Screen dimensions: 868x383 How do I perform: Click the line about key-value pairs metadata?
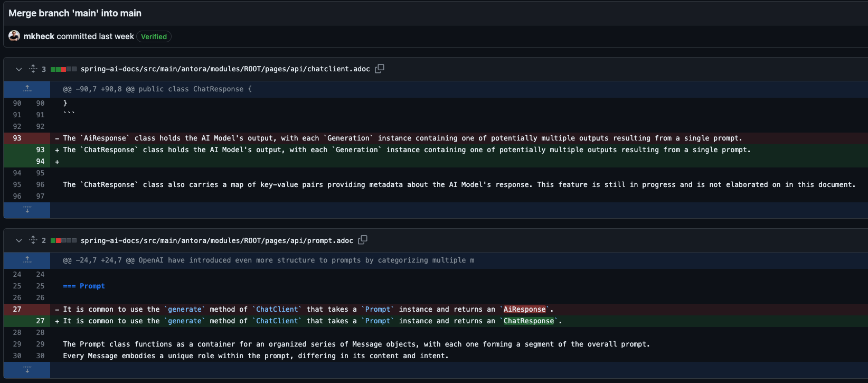click(x=459, y=184)
